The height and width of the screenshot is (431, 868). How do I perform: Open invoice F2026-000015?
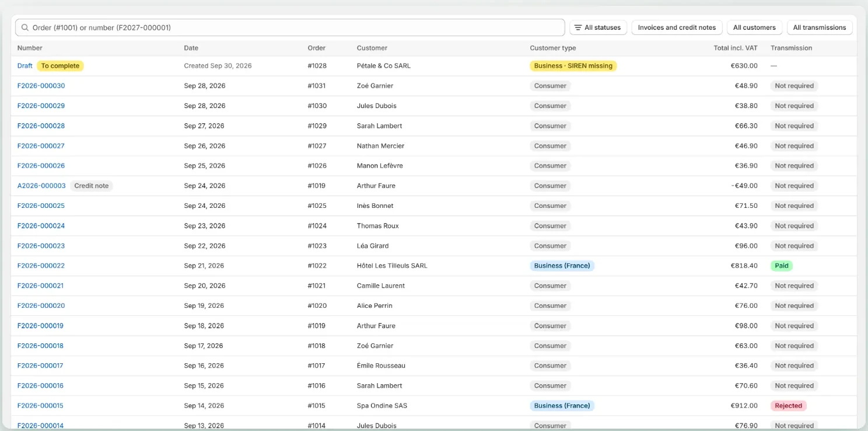click(x=40, y=406)
